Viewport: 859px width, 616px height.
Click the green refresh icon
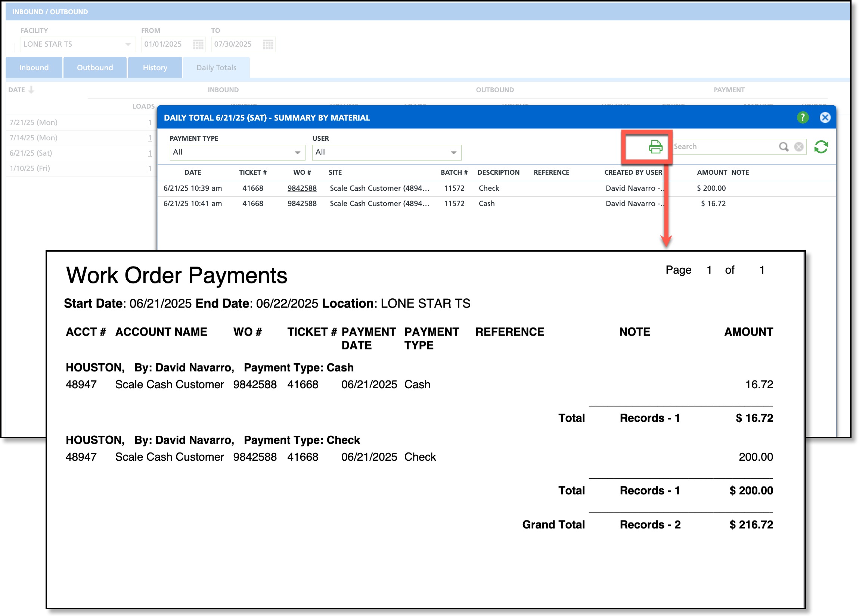[821, 146]
